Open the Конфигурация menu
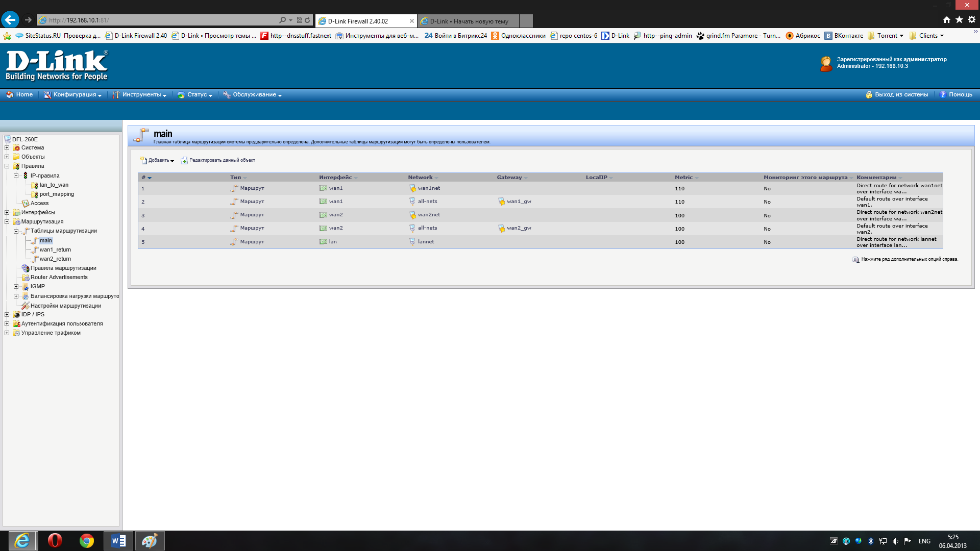Image resolution: width=980 pixels, height=551 pixels. 75,95
